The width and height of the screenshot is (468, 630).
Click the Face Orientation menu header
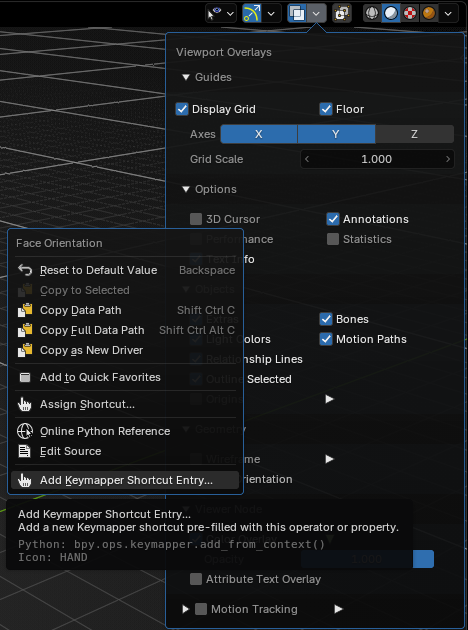click(59, 243)
